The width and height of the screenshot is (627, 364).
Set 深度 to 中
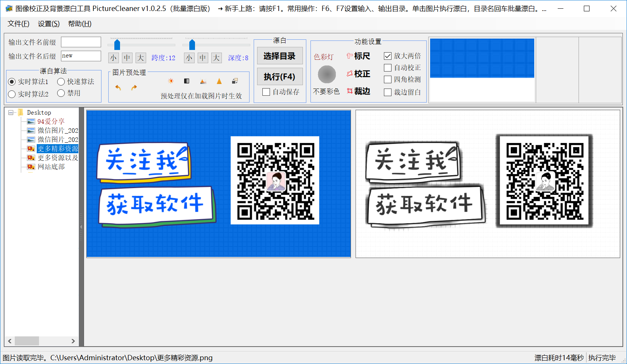click(203, 58)
